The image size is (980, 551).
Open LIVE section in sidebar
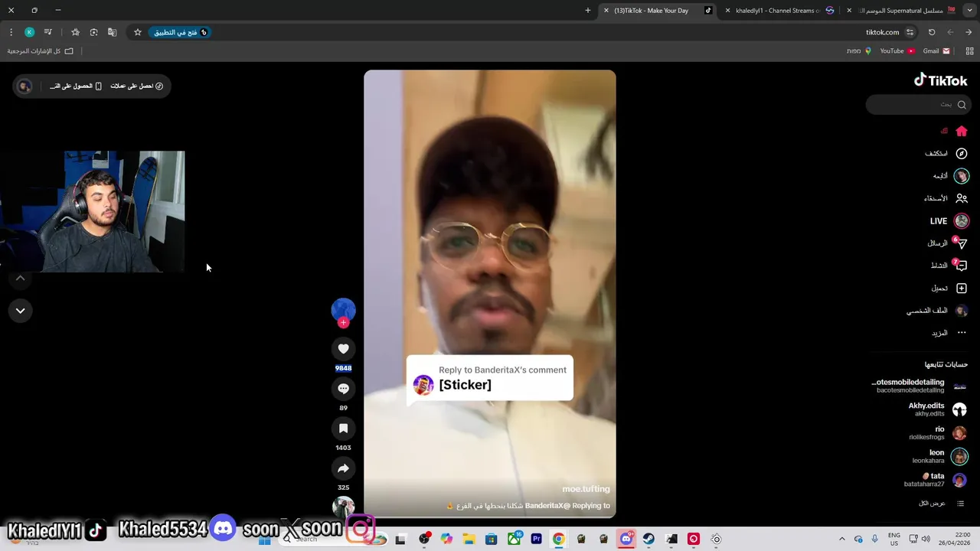(x=948, y=220)
